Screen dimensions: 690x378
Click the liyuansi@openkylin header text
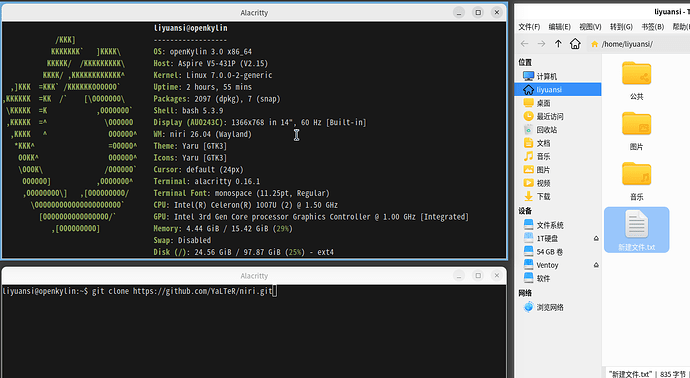191,28
